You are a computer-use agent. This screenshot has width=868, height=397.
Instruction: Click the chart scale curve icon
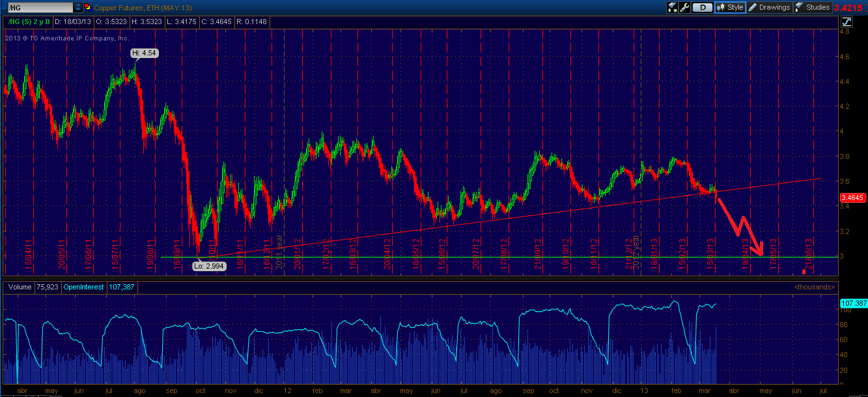pyautogui.click(x=847, y=22)
